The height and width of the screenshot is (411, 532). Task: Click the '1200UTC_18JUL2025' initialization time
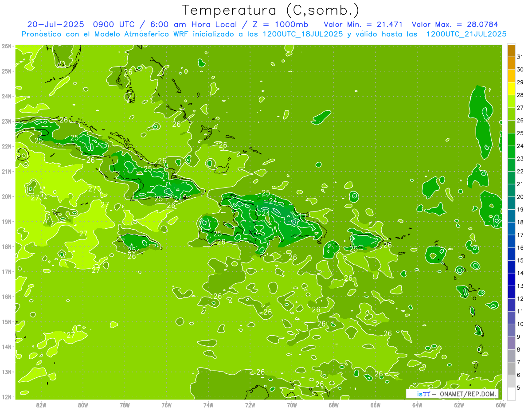pyautogui.click(x=303, y=34)
